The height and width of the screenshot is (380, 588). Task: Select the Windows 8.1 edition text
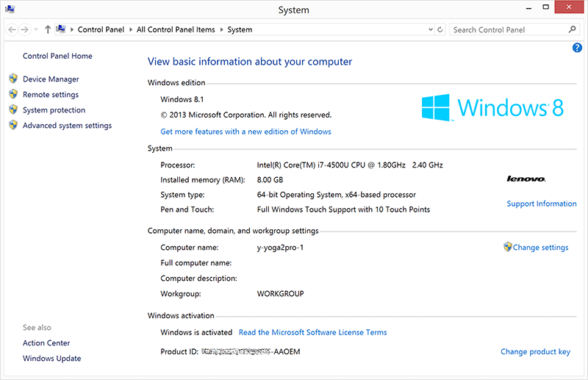(182, 99)
